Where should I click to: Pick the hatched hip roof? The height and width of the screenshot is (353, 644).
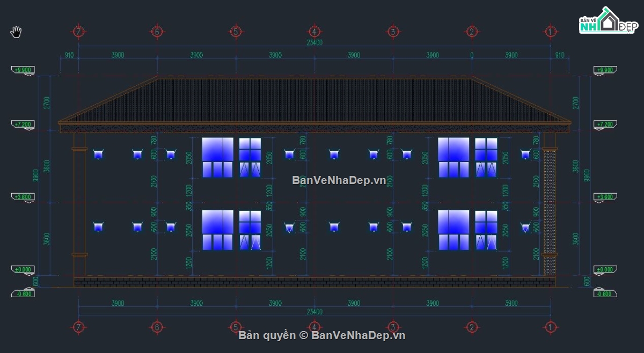(314, 101)
